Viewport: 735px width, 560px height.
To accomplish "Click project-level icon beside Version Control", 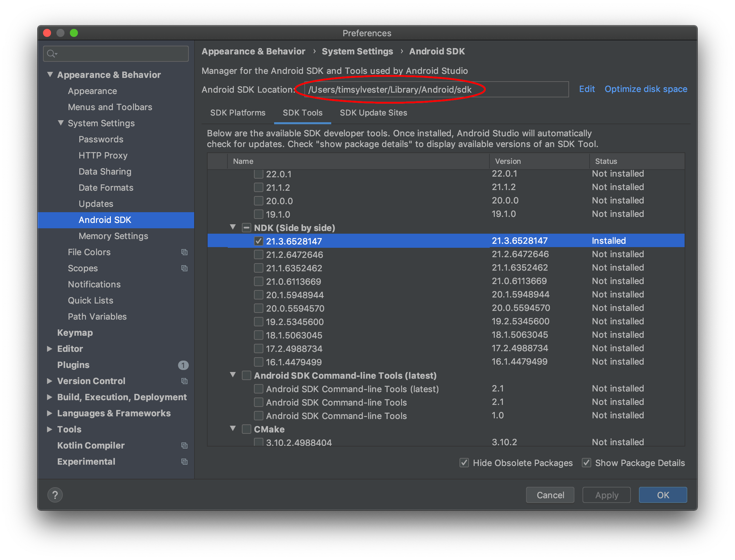I will (x=184, y=381).
